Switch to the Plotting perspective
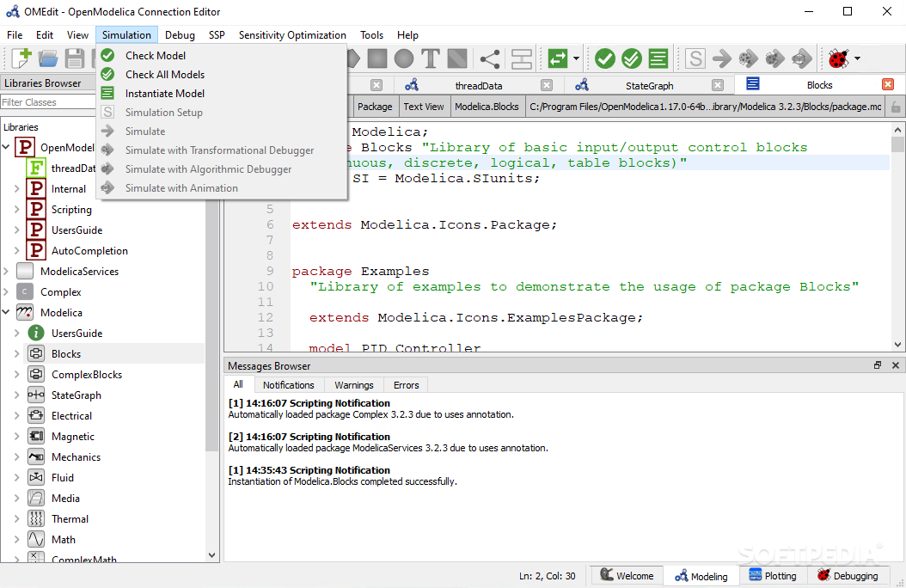906x588 pixels. pos(773,576)
